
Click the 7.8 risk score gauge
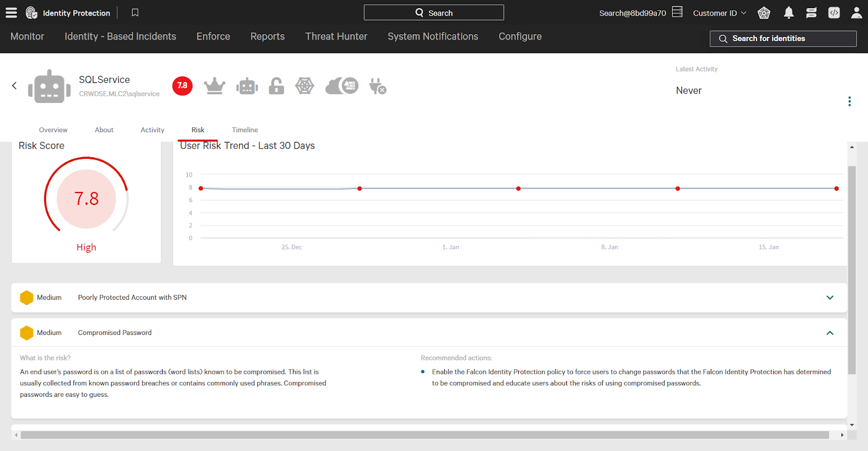point(86,198)
